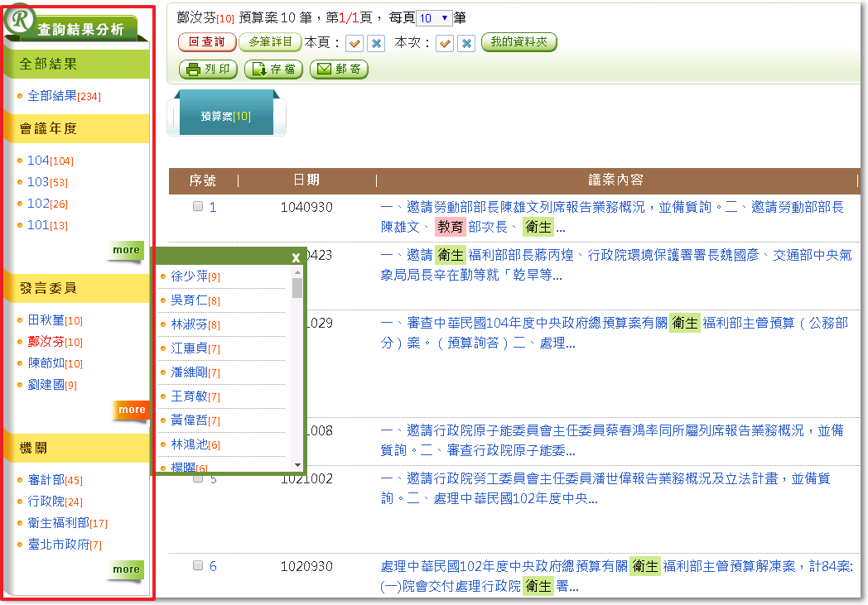Click the 列印 print button
This screenshot has height=605, width=868.
pyautogui.click(x=209, y=70)
